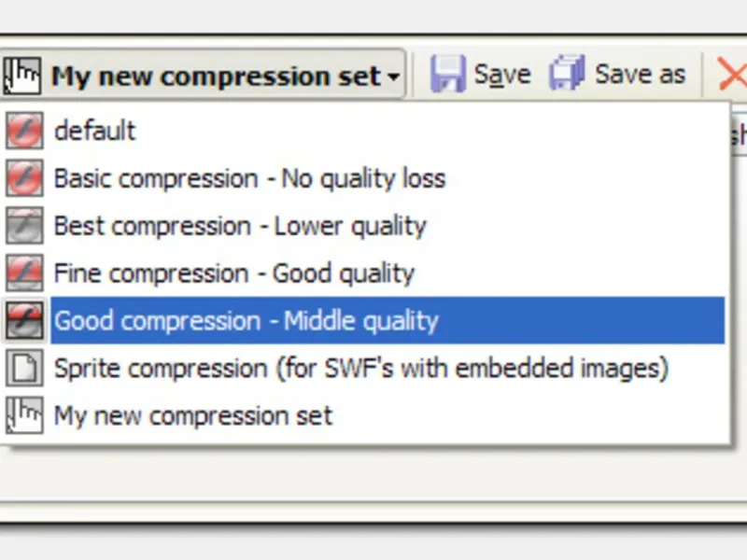
Task: Click the dark icon beside Good compression
Action: pyautogui.click(x=24, y=321)
